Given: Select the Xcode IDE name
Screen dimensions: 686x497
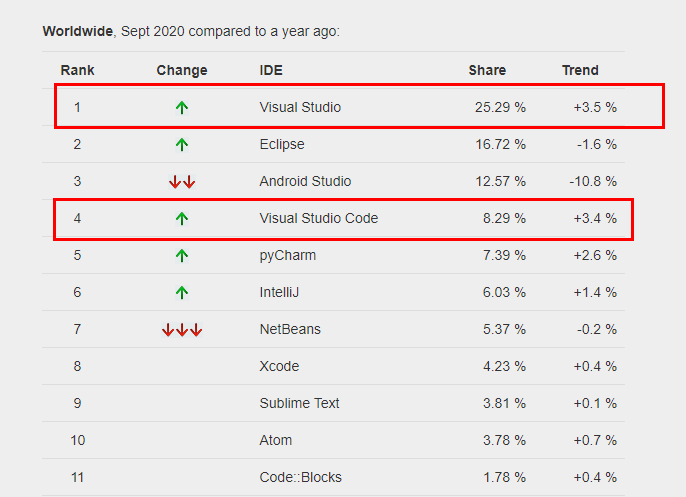Looking at the screenshot, I should [279, 366].
